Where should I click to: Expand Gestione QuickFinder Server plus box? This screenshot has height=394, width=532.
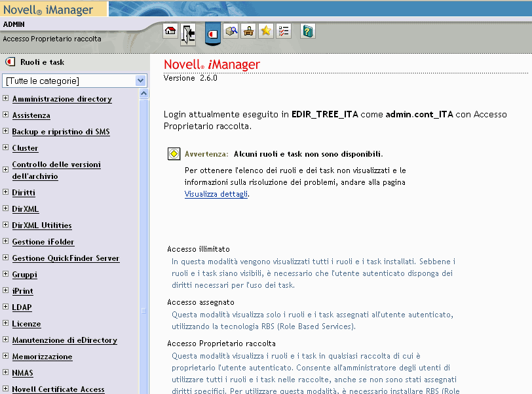click(5, 257)
